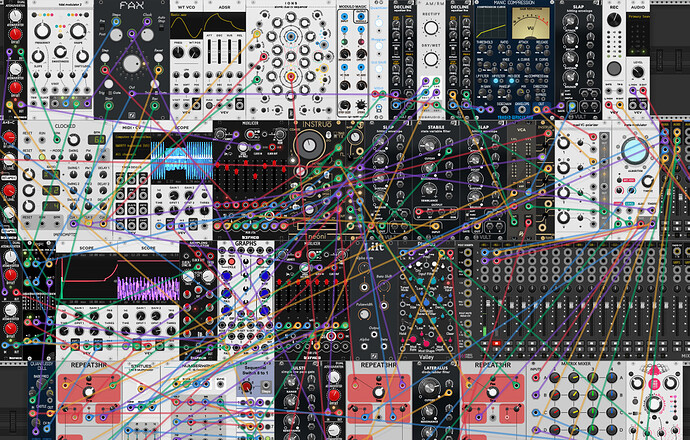Click the compression curve display
The image size is (690, 440).
point(492,22)
